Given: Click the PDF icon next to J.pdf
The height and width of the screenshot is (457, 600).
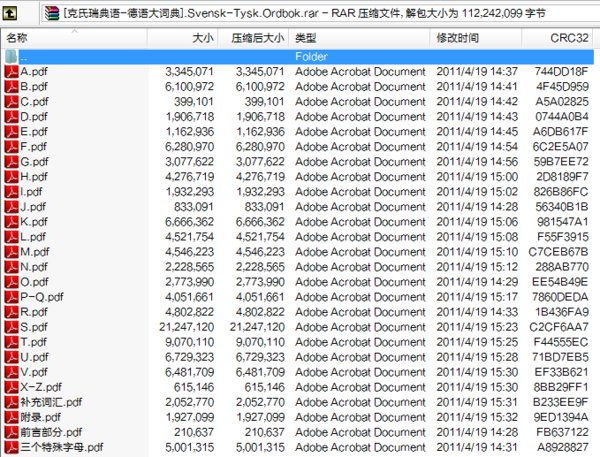Looking at the screenshot, I should 11,207.
